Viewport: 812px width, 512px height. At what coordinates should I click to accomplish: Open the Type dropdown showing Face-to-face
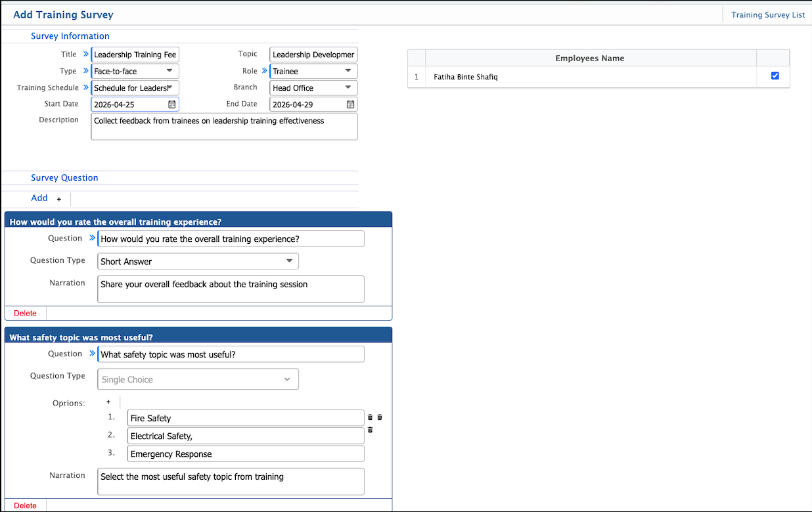pyautogui.click(x=135, y=71)
